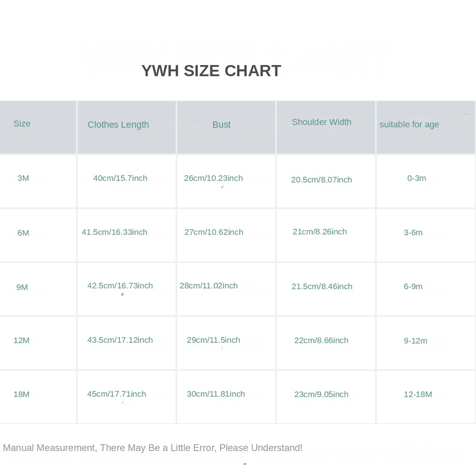Viewport: 476px width, 476px height.
Task: Select the 43.5cm/17.12inch clothes length cell
Action: (120, 340)
